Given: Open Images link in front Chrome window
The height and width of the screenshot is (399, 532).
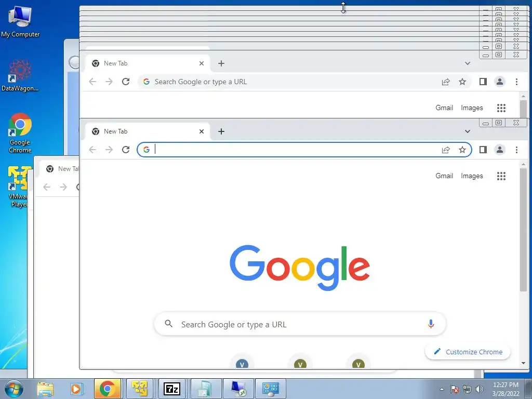Looking at the screenshot, I should tap(472, 176).
